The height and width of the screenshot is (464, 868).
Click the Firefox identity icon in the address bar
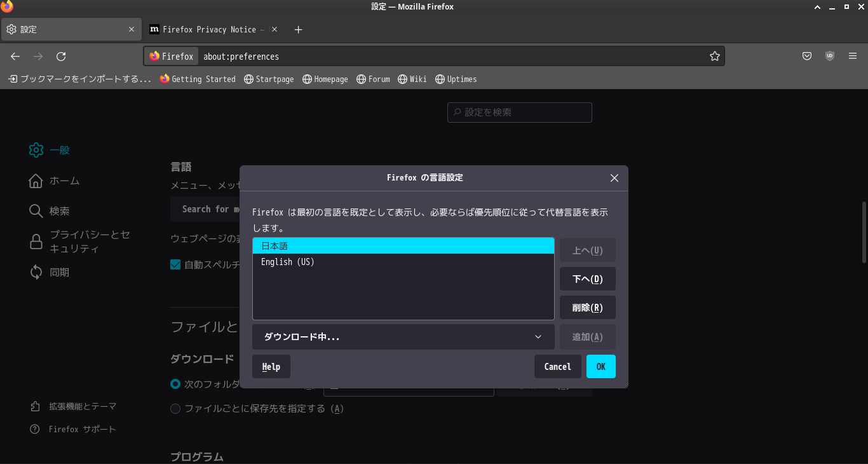pos(172,57)
